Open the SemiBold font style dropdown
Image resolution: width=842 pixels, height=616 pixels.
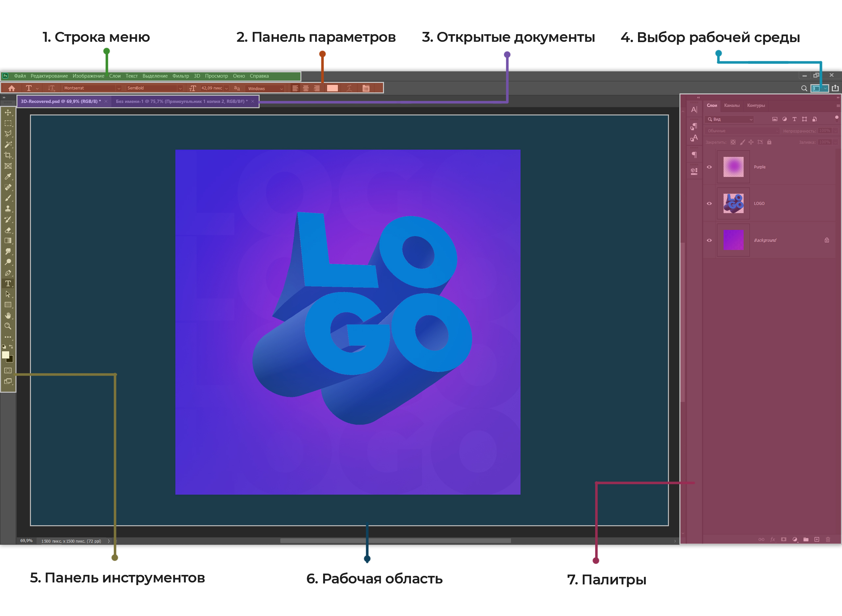[180, 88]
